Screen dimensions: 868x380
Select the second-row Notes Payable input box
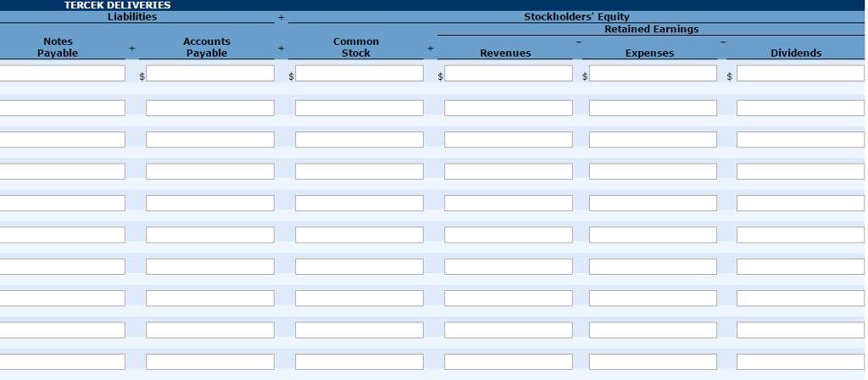coord(63,108)
